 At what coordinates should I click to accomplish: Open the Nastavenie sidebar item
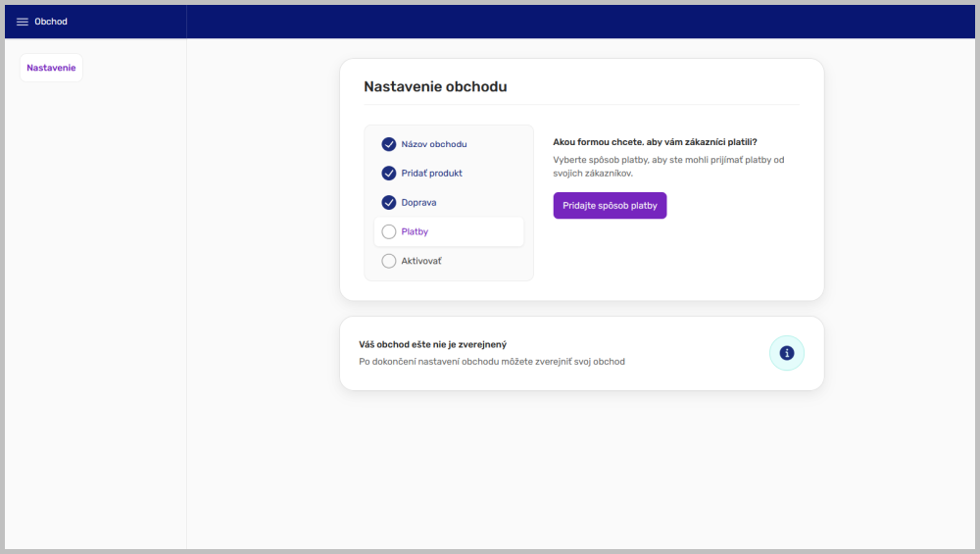51,68
